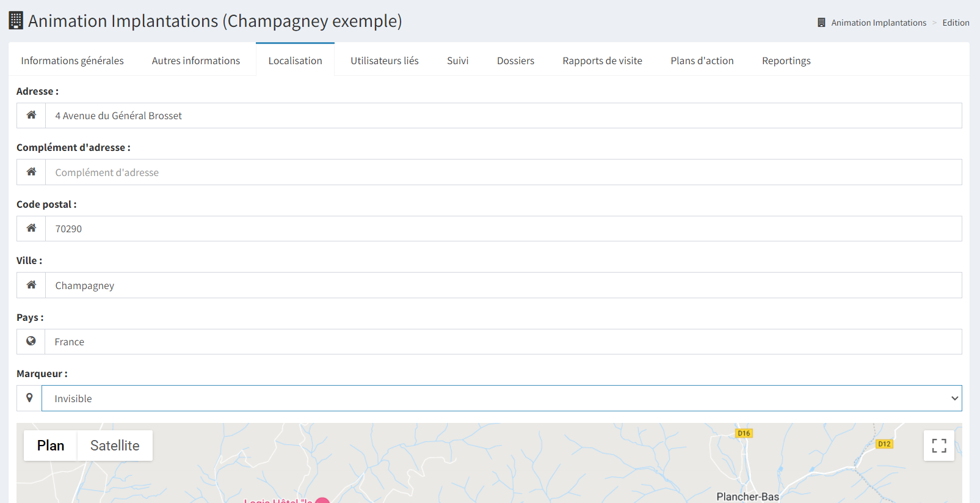The height and width of the screenshot is (503, 980).
Task: Select the Localisation tab
Action: point(295,61)
